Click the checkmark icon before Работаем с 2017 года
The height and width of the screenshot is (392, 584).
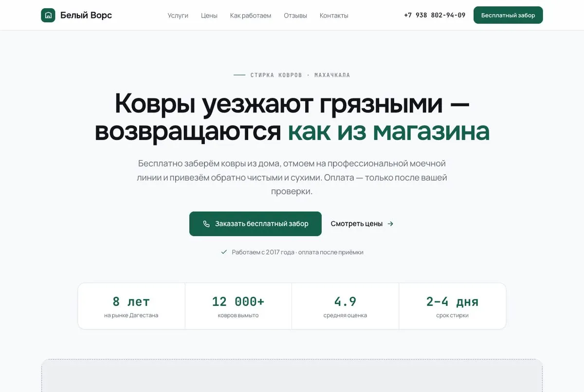click(x=224, y=252)
